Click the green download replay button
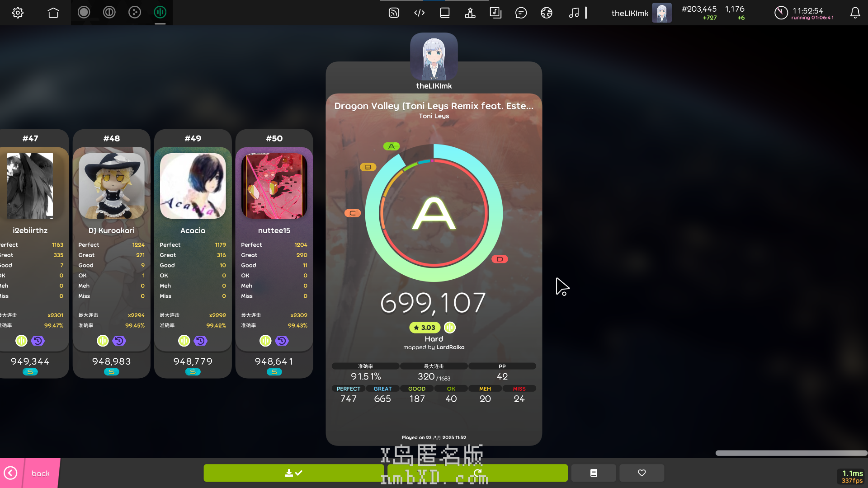The image size is (868, 488). pyautogui.click(x=293, y=473)
